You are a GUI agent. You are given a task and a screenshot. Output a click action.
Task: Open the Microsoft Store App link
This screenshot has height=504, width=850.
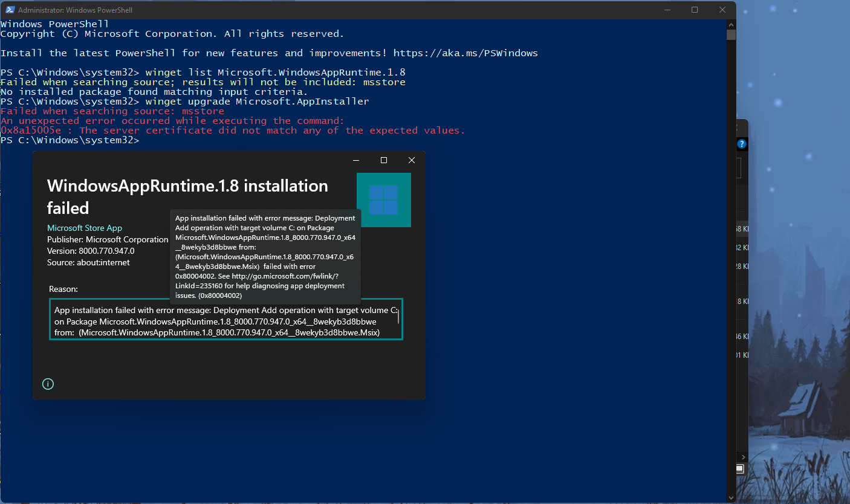83,228
